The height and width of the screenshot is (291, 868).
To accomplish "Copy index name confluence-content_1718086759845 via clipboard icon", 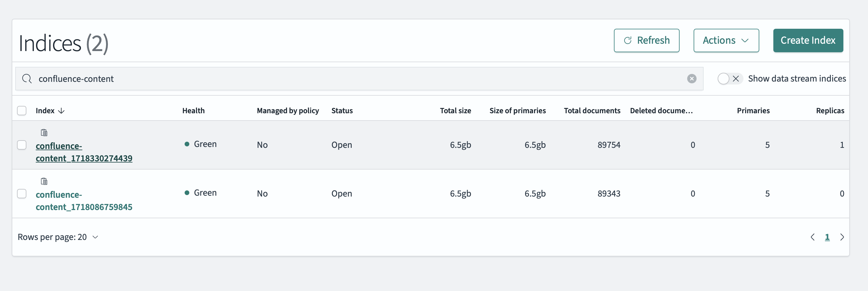I will (44, 181).
